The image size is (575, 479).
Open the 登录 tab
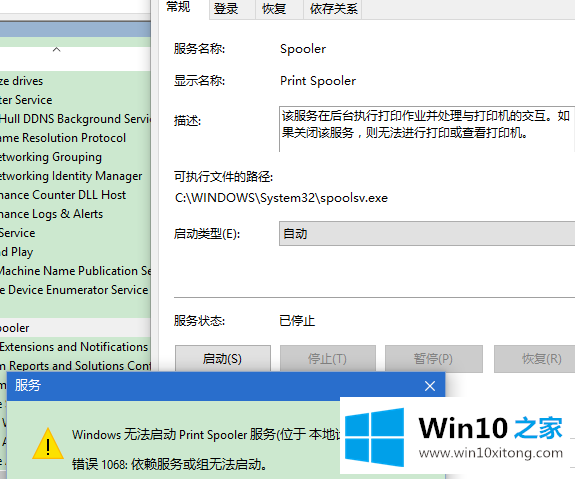point(226,9)
